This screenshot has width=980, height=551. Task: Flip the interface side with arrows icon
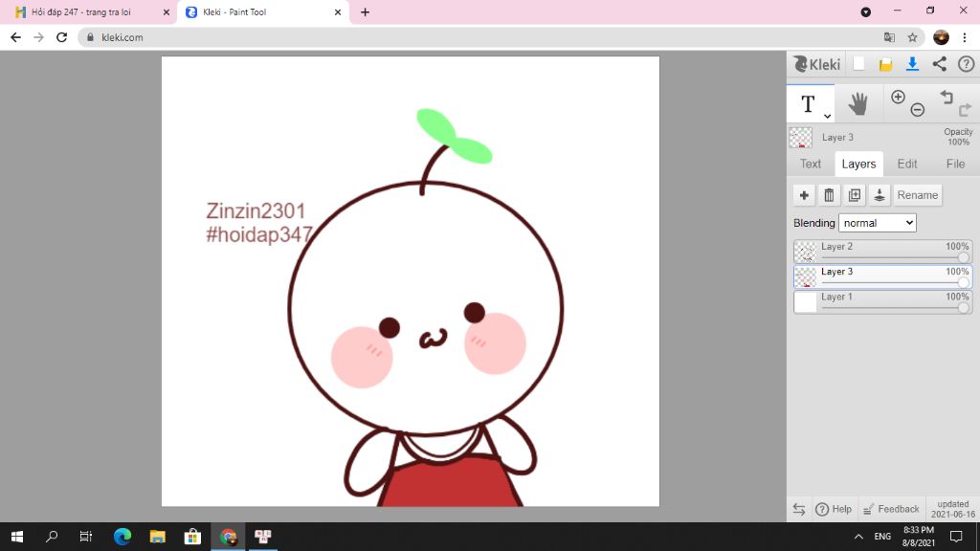[x=799, y=509]
